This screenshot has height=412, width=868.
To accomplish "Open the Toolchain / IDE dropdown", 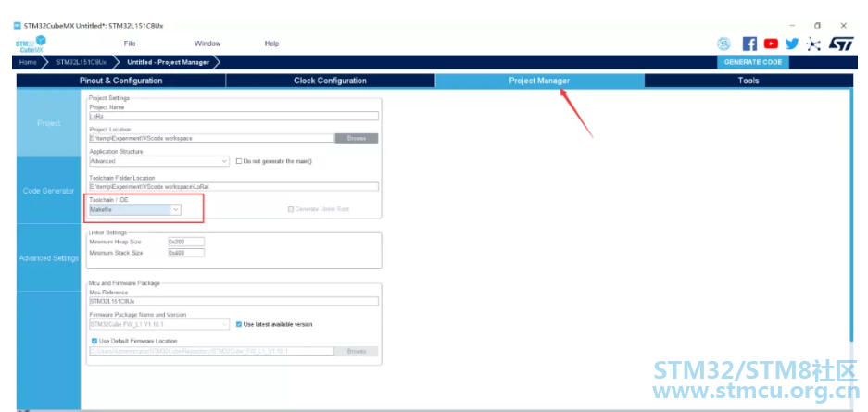I will click(134, 209).
